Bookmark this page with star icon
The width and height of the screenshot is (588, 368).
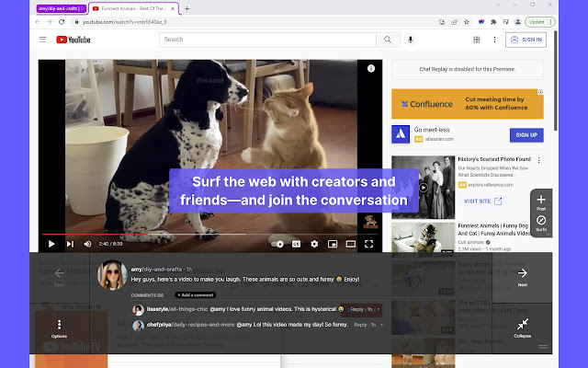pyautogui.click(x=467, y=22)
